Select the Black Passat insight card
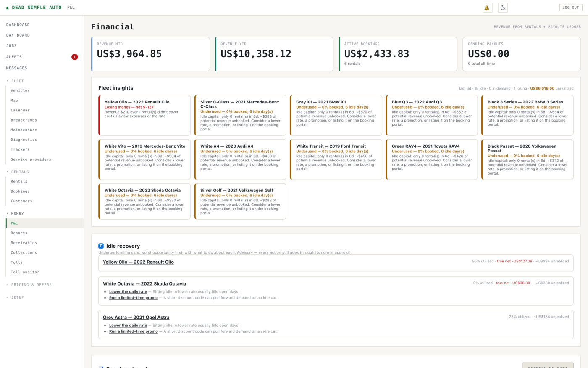This screenshot has width=588, height=368. point(528,159)
